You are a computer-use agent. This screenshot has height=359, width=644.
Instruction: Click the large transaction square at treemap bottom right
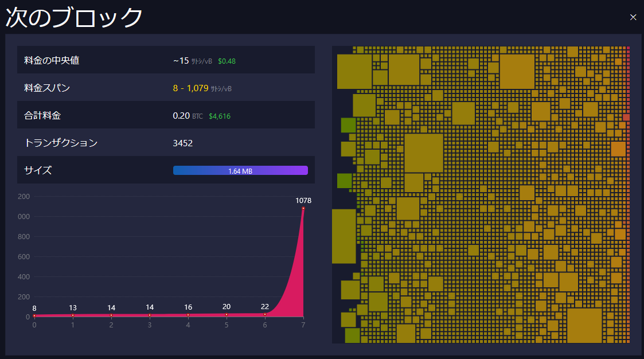584,325
